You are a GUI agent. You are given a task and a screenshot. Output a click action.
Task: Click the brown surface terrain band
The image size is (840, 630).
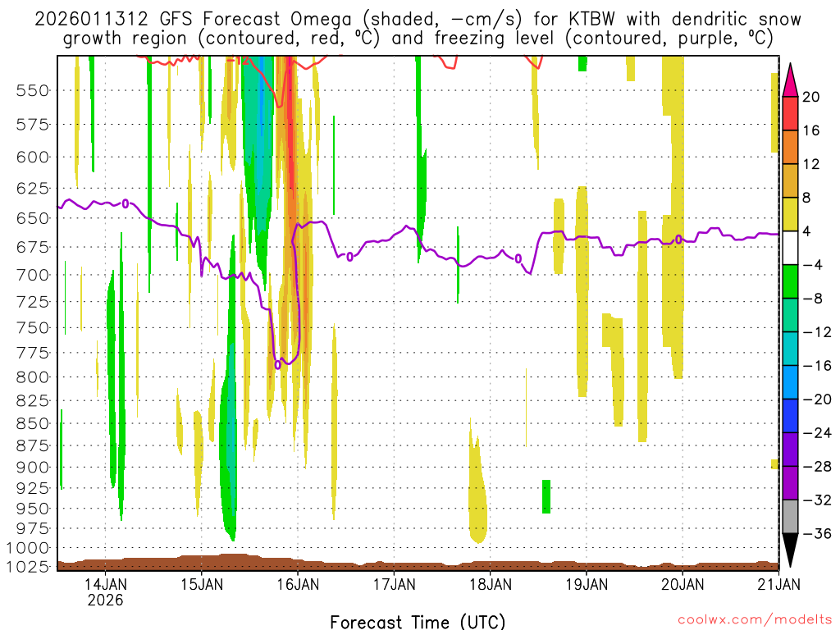click(x=418, y=564)
